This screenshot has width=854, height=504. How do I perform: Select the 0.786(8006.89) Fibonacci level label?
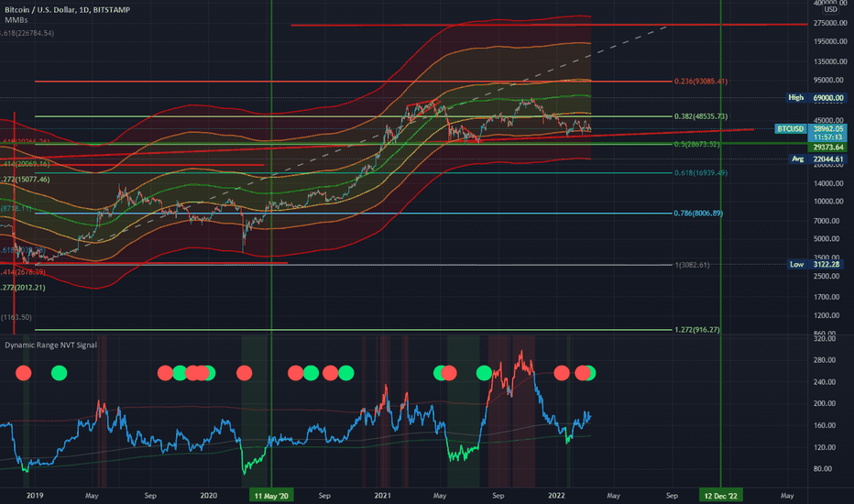point(698,213)
